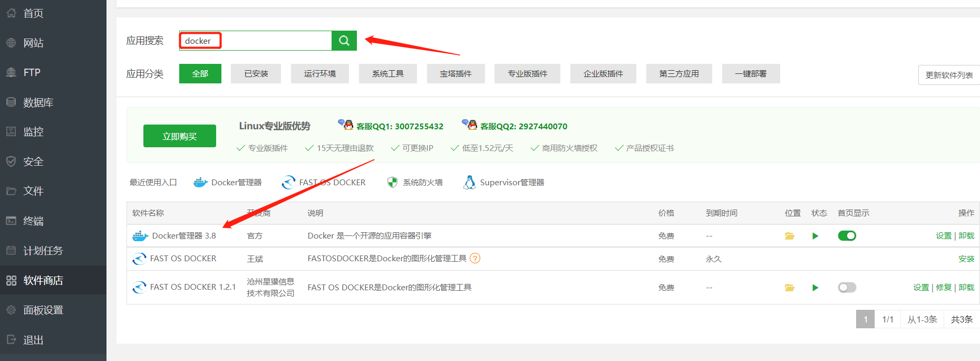980x361 pixels.
Task: Click the 到期时间 column header
Action: pos(722,213)
